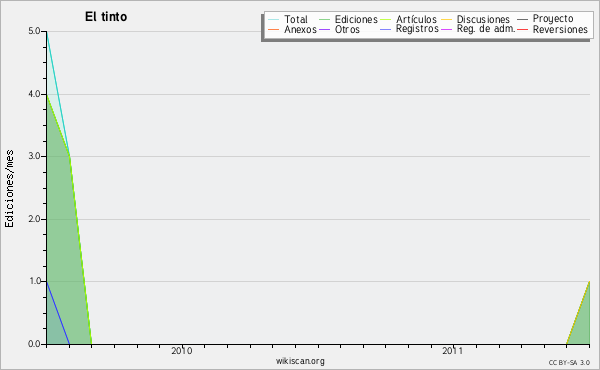Click the red Reversiones legend line swatch
600x370 pixels.
522,29
